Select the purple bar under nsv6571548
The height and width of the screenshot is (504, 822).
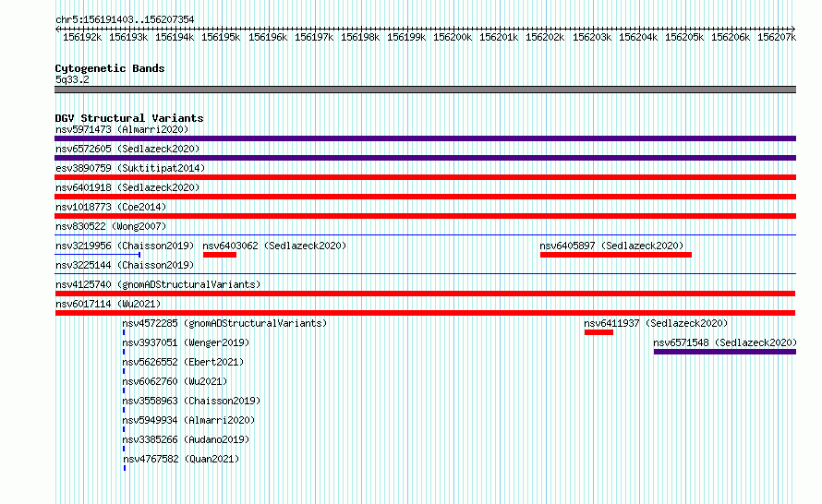pyautogui.click(x=725, y=352)
